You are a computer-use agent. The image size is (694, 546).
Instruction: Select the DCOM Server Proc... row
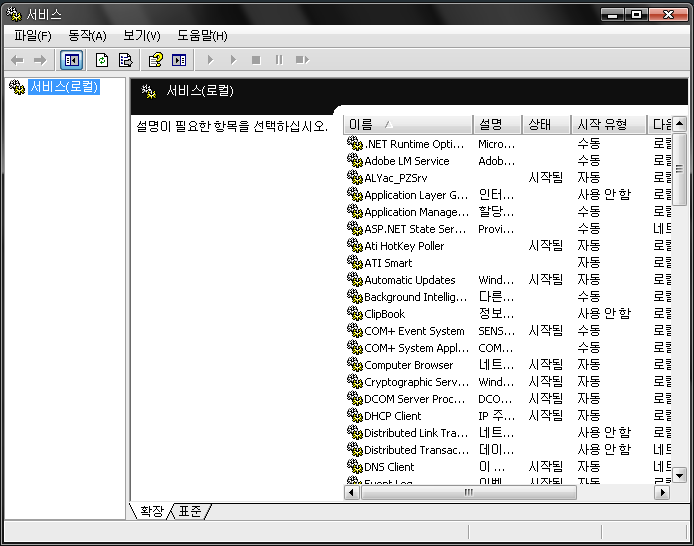(508, 398)
